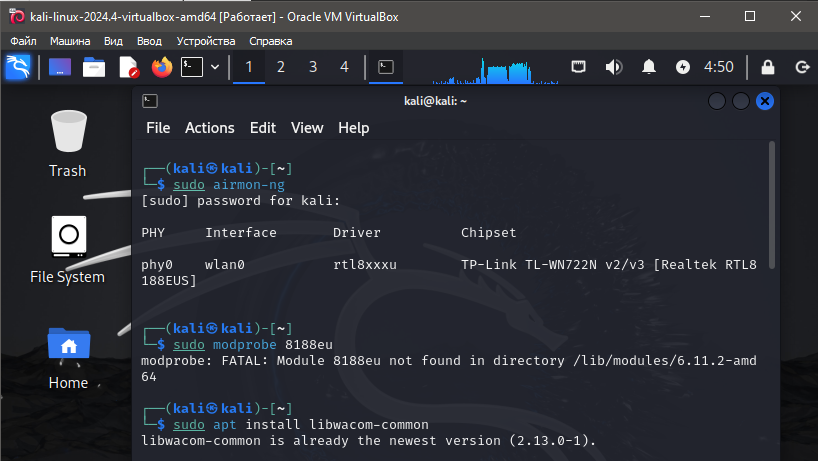Click the log out icon
The height and width of the screenshot is (461, 818).
(802, 67)
